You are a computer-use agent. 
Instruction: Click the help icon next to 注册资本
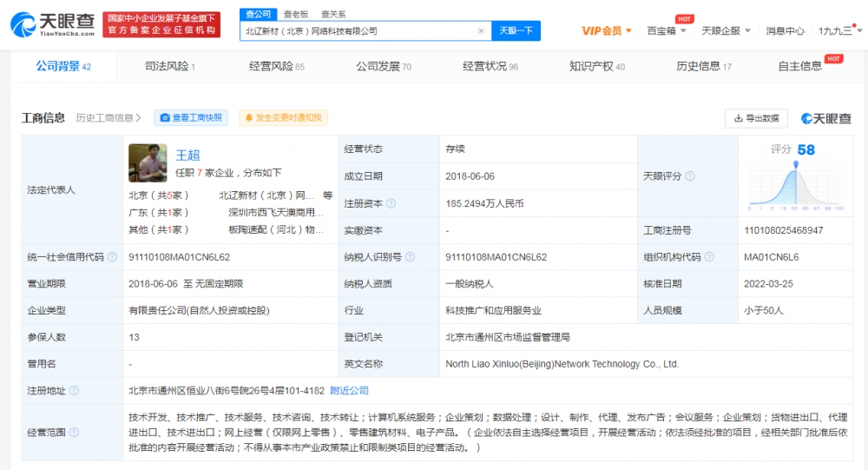391,203
